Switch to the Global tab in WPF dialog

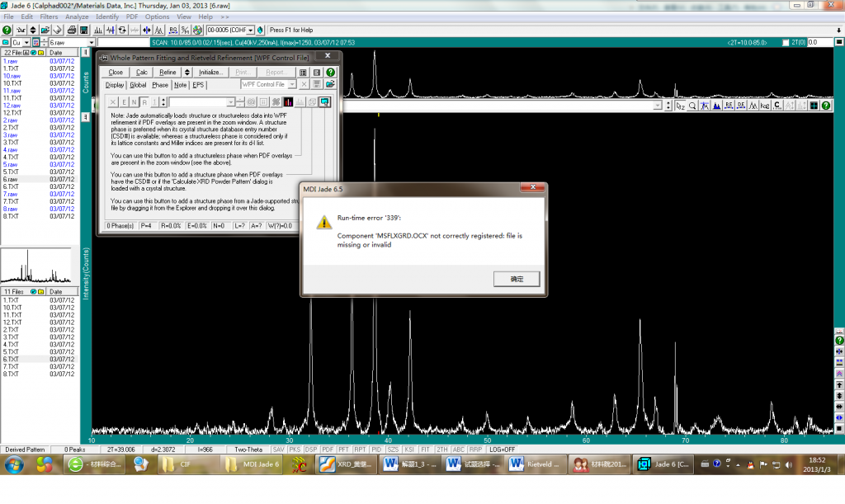click(138, 85)
